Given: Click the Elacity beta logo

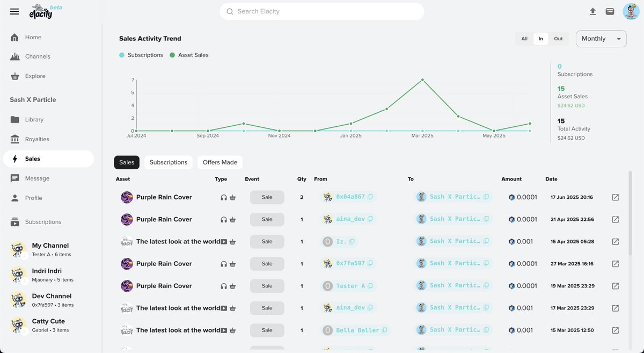Looking at the screenshot, I should click(x=45, y=12).
